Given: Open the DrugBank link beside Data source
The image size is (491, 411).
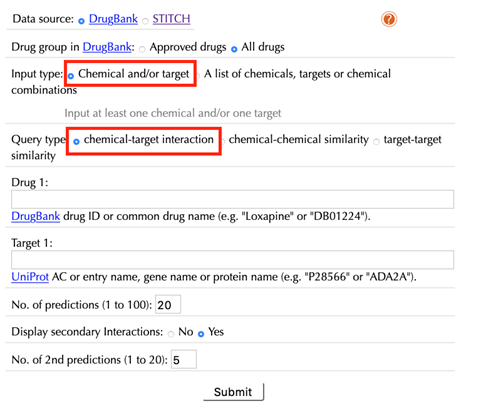Looking at the screenshot, I should [113, 19].
